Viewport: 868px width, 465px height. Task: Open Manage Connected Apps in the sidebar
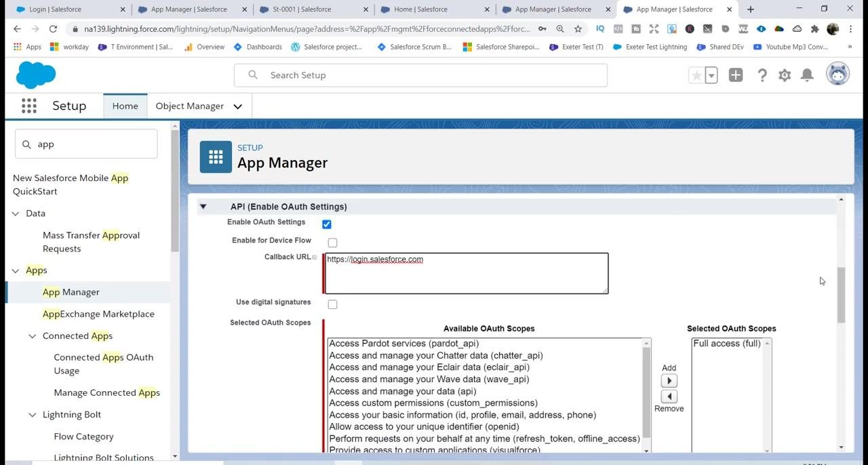(107, 392)
